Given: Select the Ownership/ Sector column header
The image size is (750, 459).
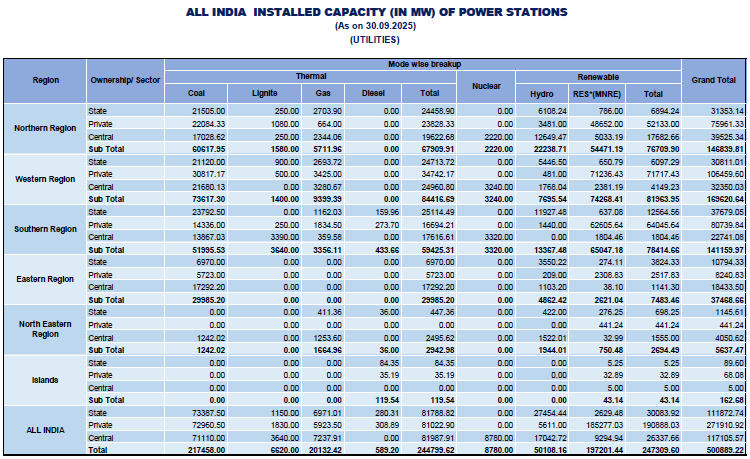Looking at the screenshot, I should tap(125, 79).
